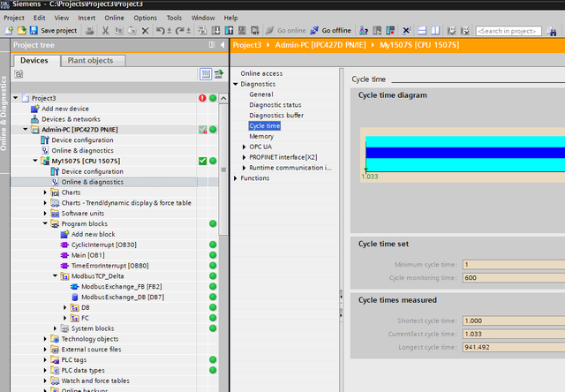Click the Cut scissors icon
The width and height of the screenshot is (565, 392).
pos(105,31)
